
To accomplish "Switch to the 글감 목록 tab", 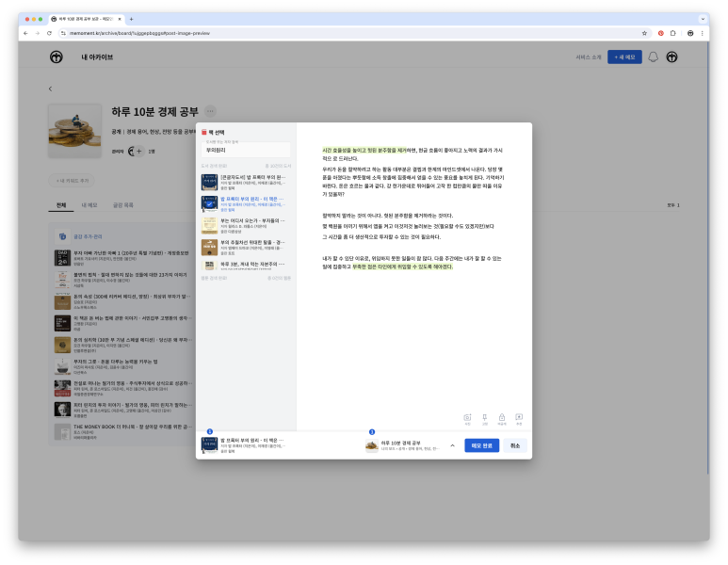I will pyautogui.click(x=123, y=205).
